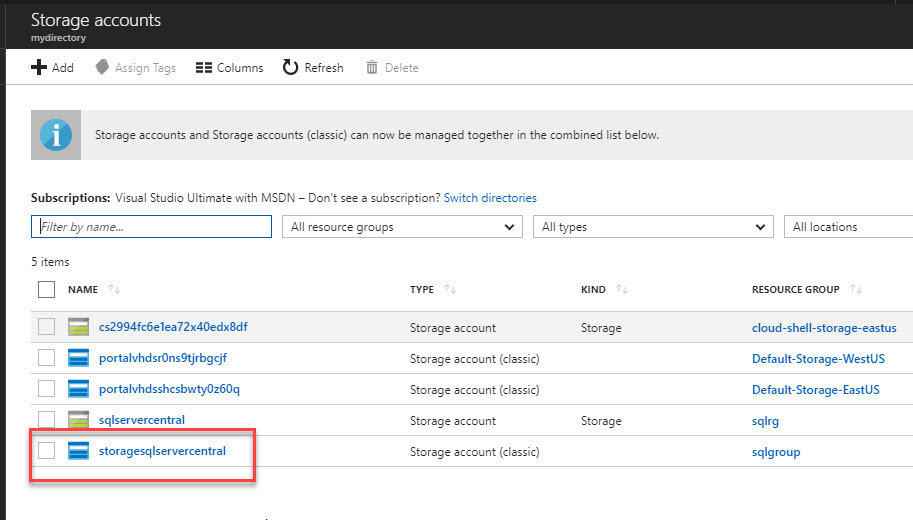Open the cloud-shell-storage-eastus resource group link

click(824, 327)
